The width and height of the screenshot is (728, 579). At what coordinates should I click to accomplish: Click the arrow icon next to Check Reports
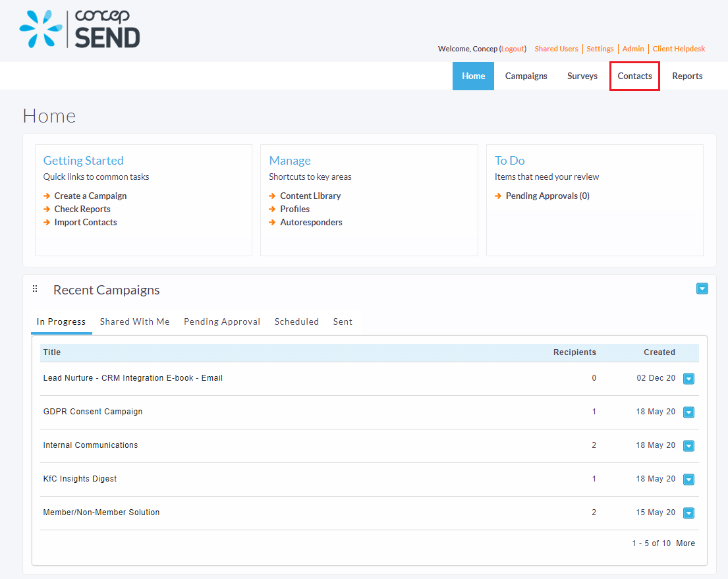[45, 209]
